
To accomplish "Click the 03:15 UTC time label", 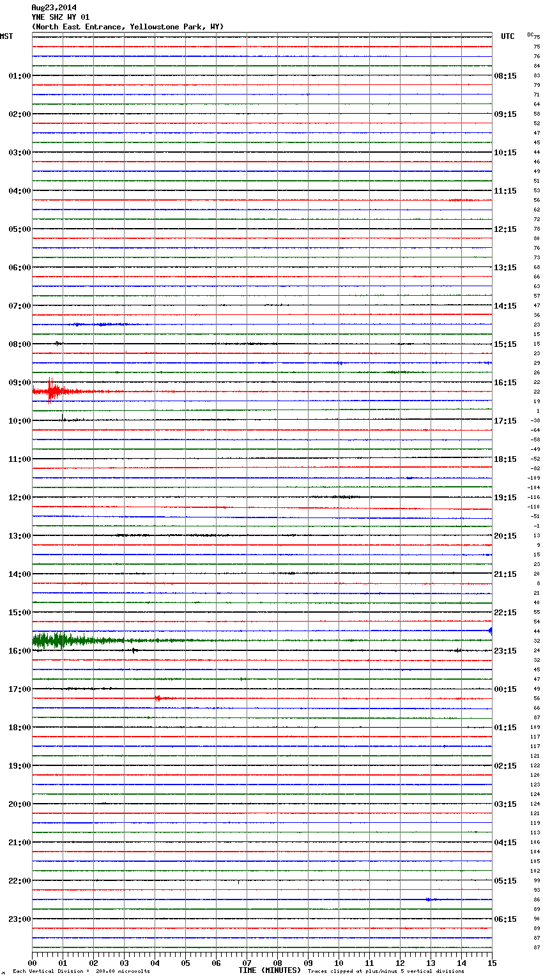I will (505, 804).
